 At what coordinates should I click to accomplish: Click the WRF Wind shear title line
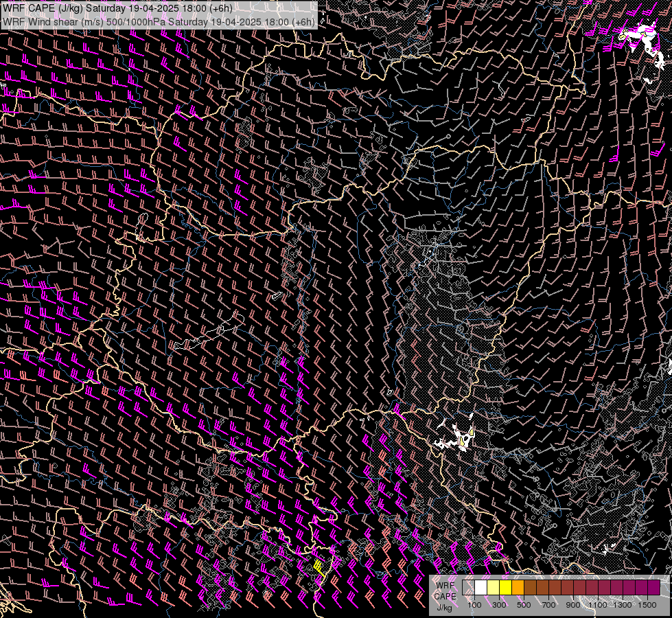[159, 21]
